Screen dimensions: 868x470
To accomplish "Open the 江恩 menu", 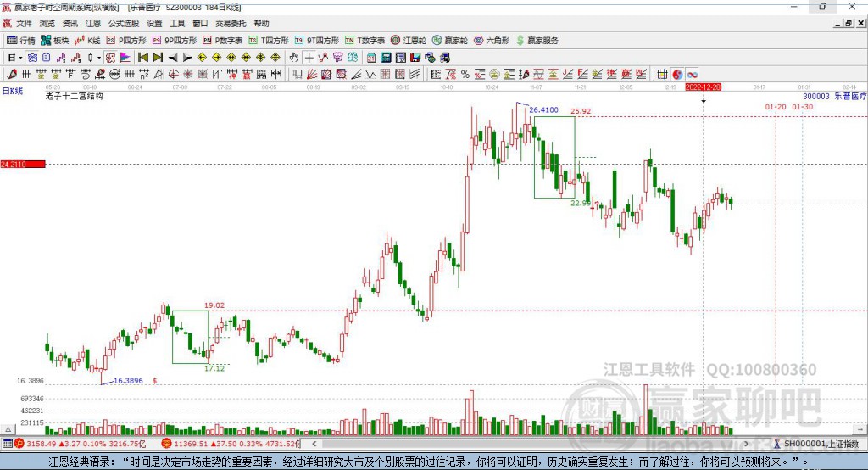I will coord(93,23).
